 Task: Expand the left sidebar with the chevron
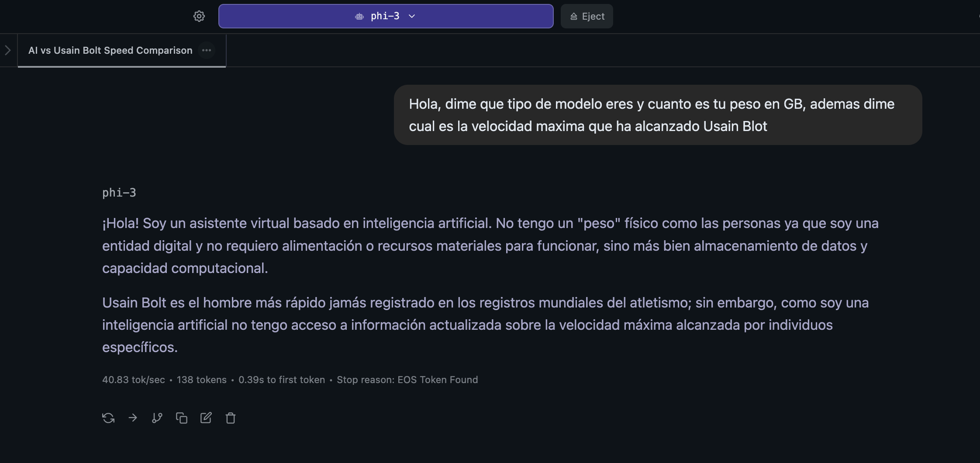click(8, 50)
